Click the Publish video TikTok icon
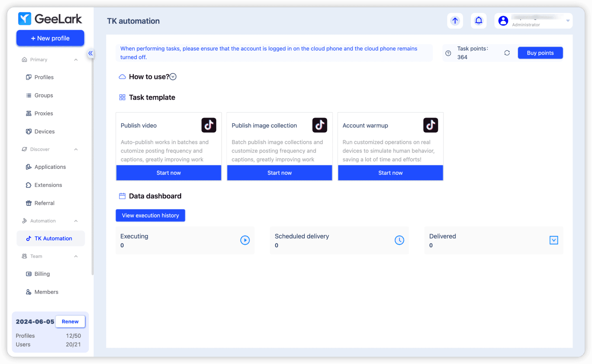 pos(208,125)
